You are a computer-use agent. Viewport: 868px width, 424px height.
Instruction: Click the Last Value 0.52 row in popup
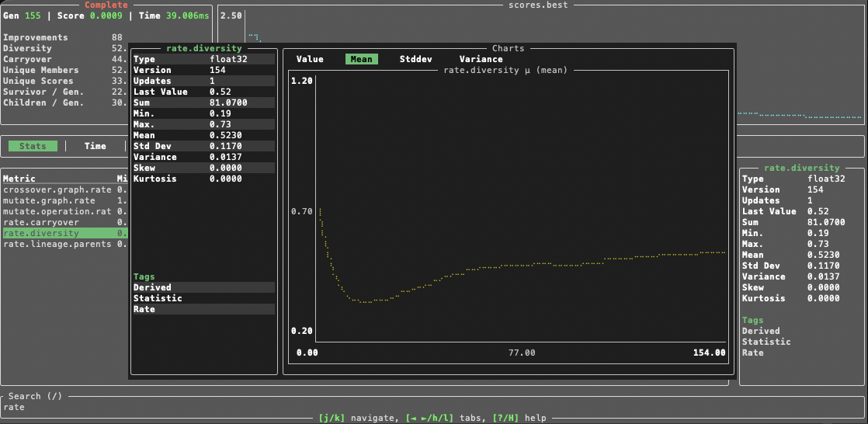click(x=203, y=92)
